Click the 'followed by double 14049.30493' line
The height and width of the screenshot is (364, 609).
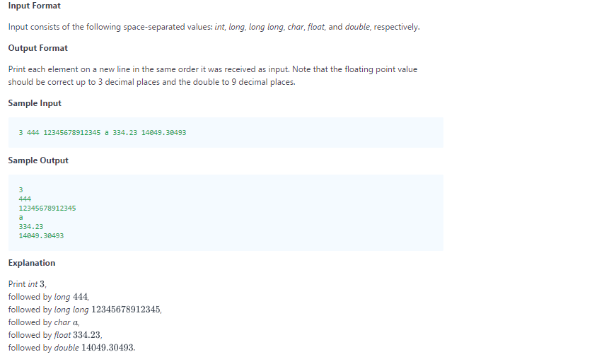(71, 348)
